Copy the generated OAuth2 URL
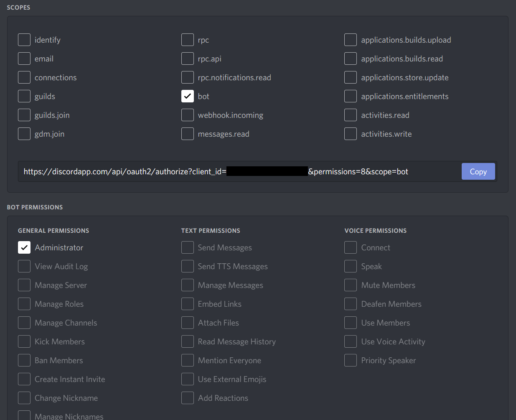The width and height of the screenshot is (516, 420). point(478,171)
